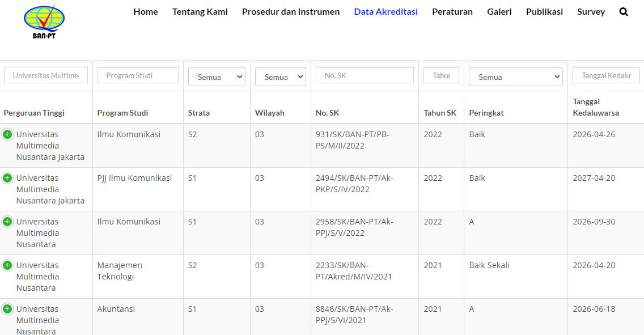
Task: Open Prosedur dan Instrumen menu
Action: 291,12
